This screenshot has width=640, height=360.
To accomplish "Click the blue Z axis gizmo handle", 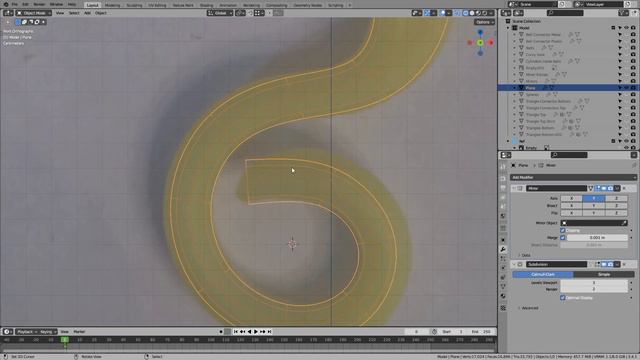I will [480, 32].
